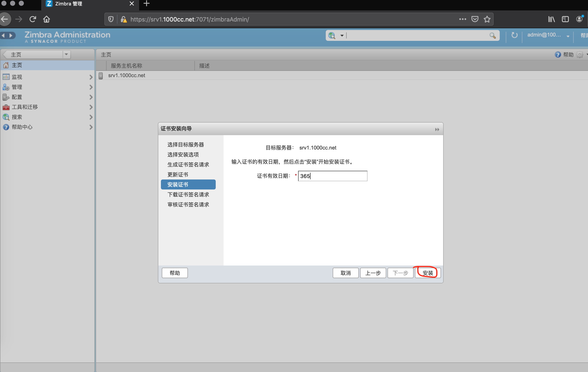588x372 pixels.
Task: Select 安装证书 wizard step
Action: tap(188, 184)
